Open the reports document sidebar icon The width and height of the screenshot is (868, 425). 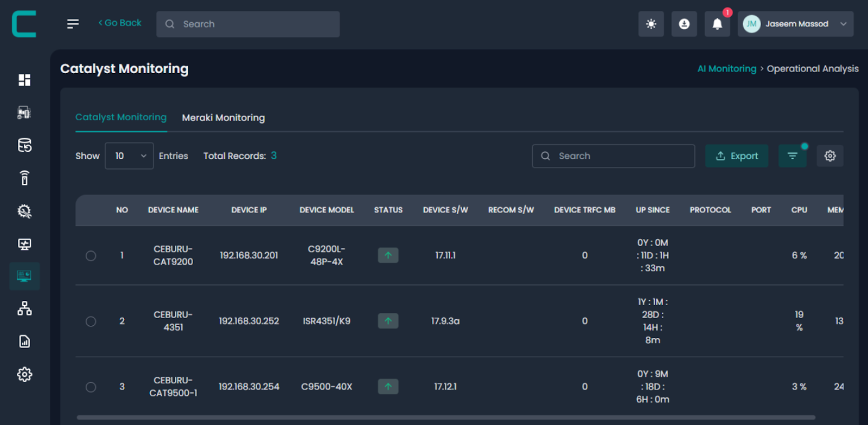[24, 342]
